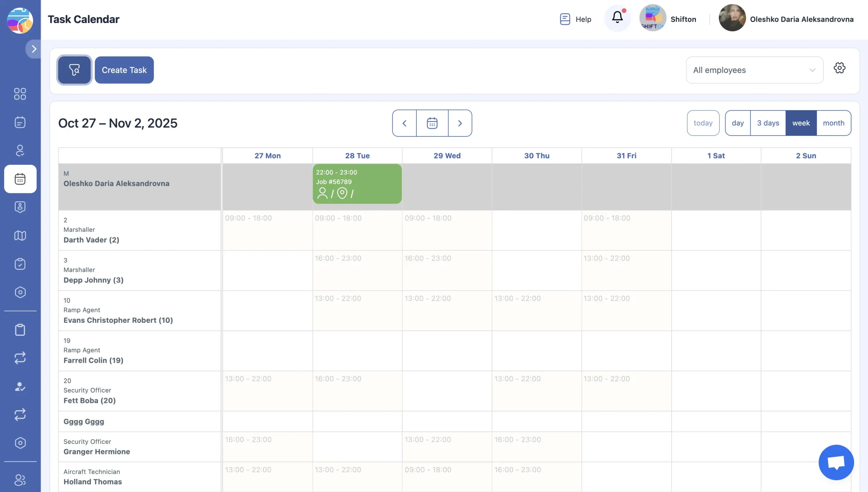Open the green Job #56789 task

pyautogui.click(x=357, y=183)
